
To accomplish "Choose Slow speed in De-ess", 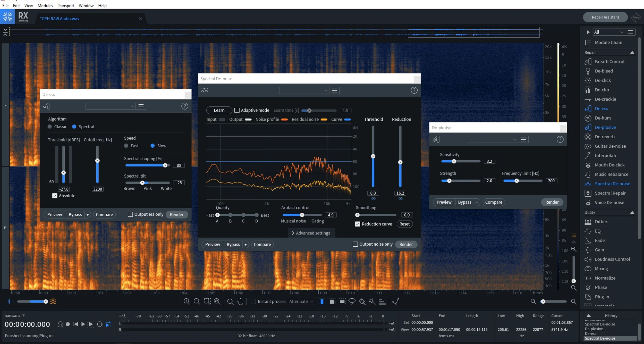I will tap(152, 146).
